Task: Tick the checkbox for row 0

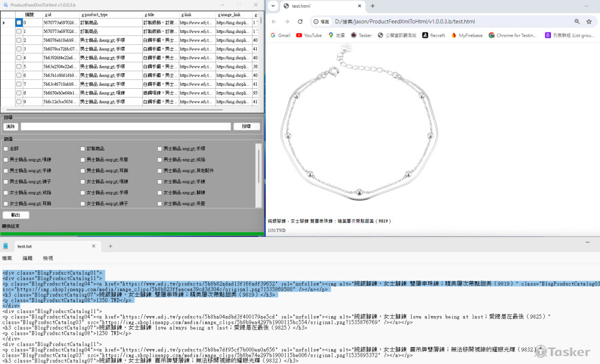Action: [19, 23]
